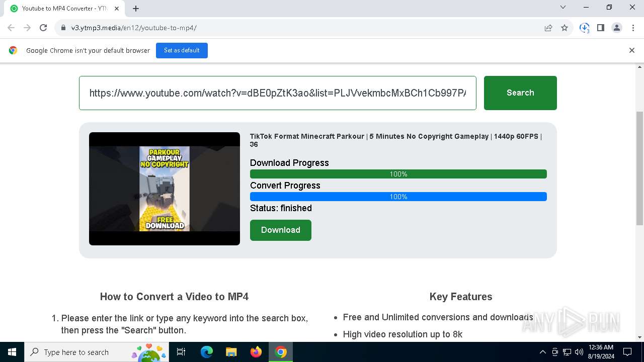Image resolution: width=644 pixels, height=362 pixels.
Task: Open the Windows Start menu
Action: tap(12, 352)
